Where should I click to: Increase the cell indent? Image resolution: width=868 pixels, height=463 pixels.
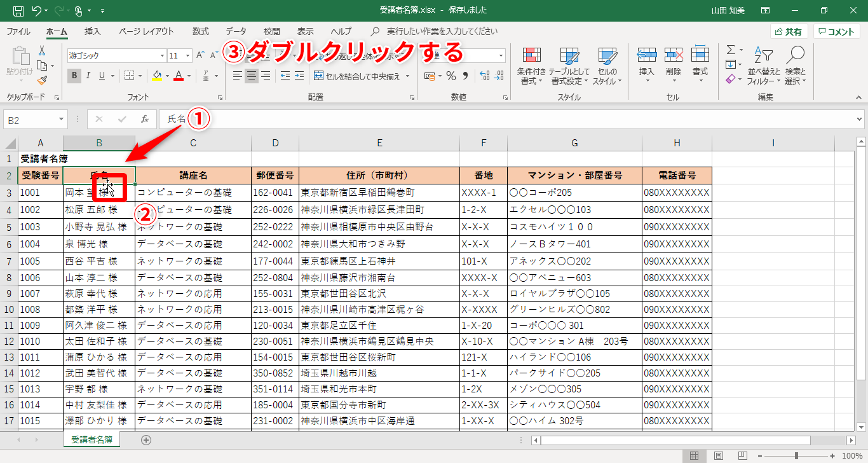(x=299, y=76)
